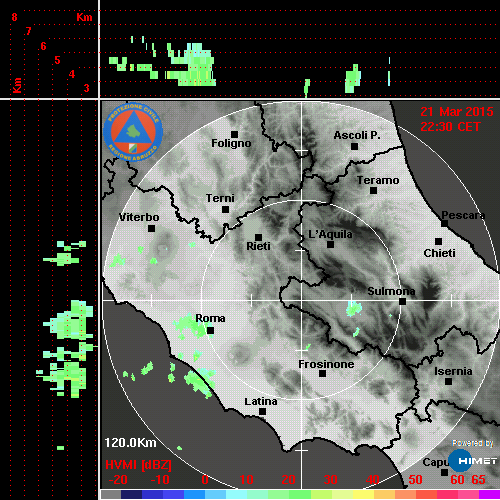Select the Terni city marker square
The image size is (500, 500).
coord(226,210)
